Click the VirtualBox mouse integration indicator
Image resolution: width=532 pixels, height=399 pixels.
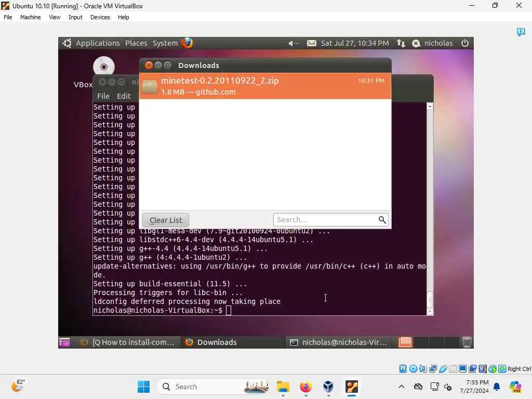(493, 369)
